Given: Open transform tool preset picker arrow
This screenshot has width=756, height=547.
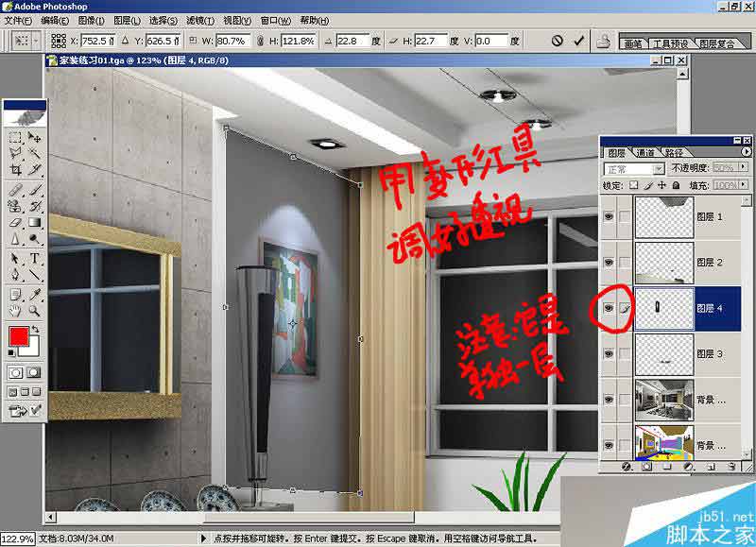Looking at the screenshot, I should pos(36,41).
